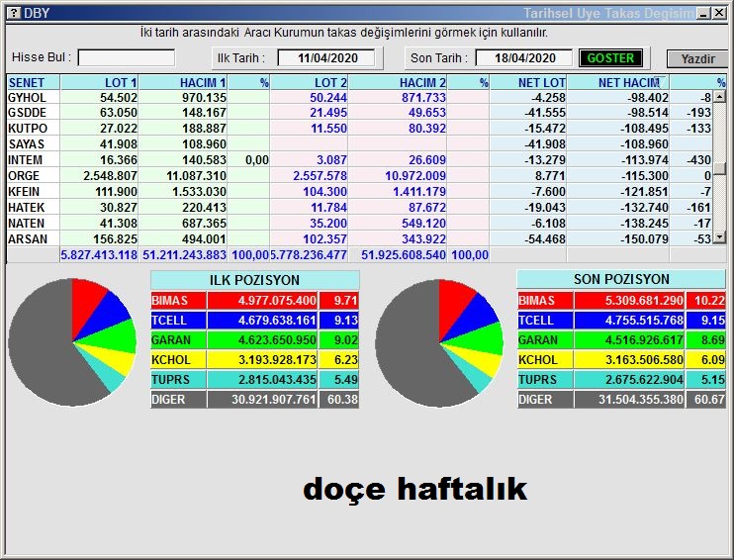The width and height of the screenshot is (734, 560).
Task: Click the Son Tarih date field
Action: point(525,58)
